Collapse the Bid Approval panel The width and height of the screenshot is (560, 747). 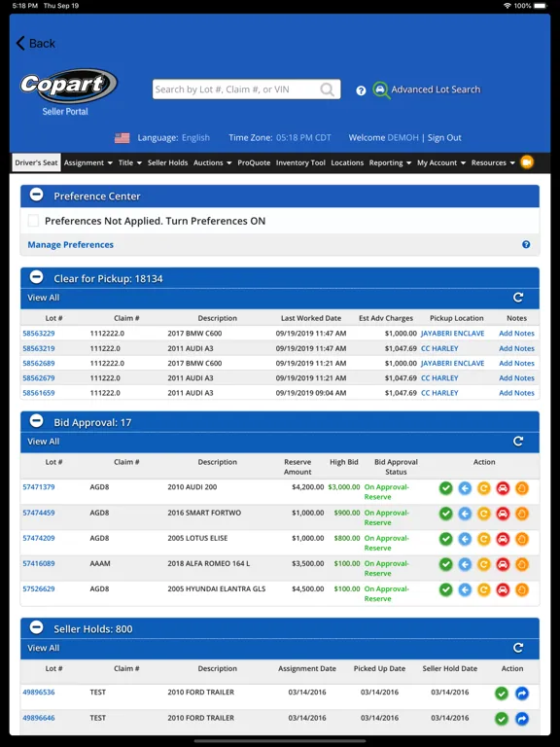click(x=37, y=421)
